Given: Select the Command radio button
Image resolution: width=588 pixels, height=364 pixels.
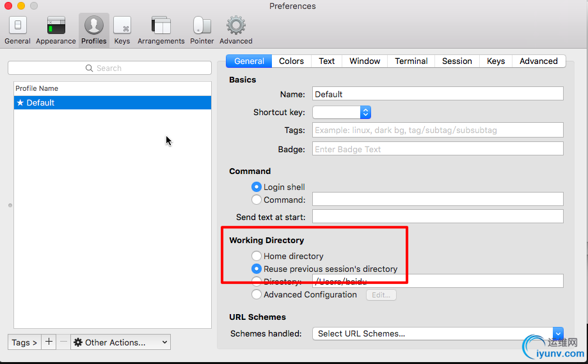Looking at the screenshot, I should pos(257,200).
